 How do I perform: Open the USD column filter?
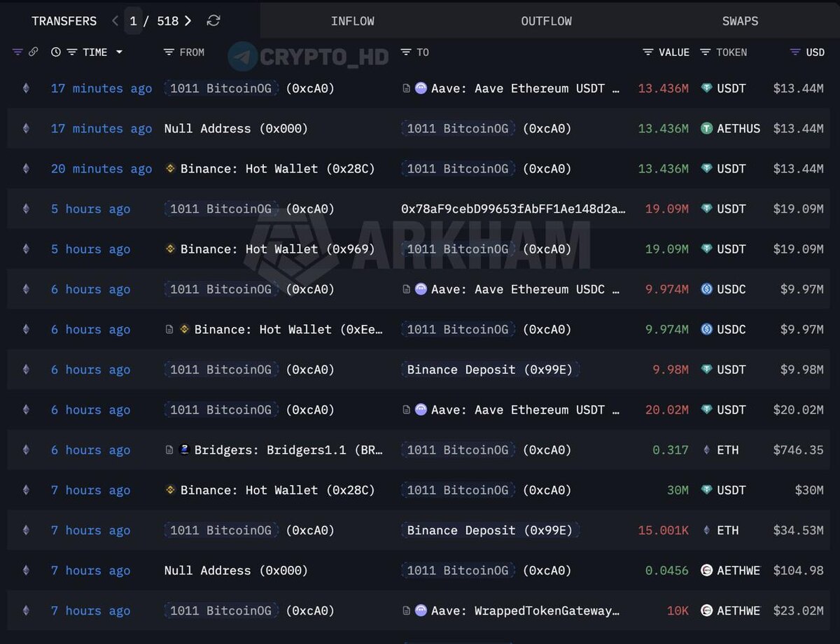pos(794,52)
